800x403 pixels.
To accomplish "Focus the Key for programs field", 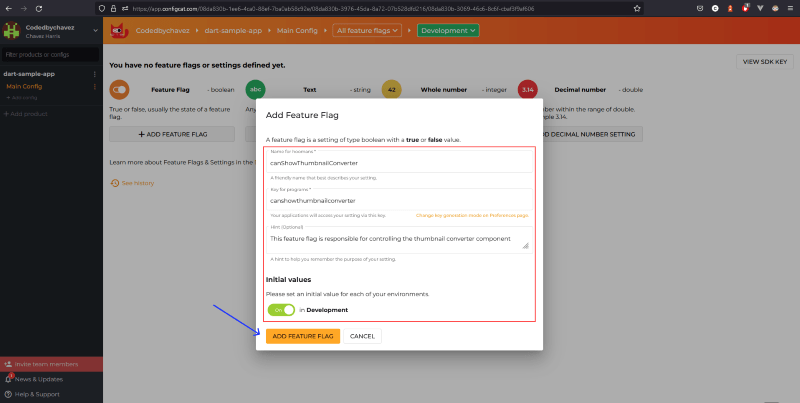I will click(399, 199).
